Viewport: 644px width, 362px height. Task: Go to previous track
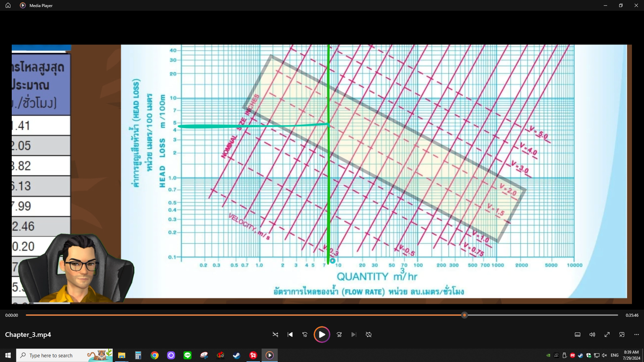290,334
